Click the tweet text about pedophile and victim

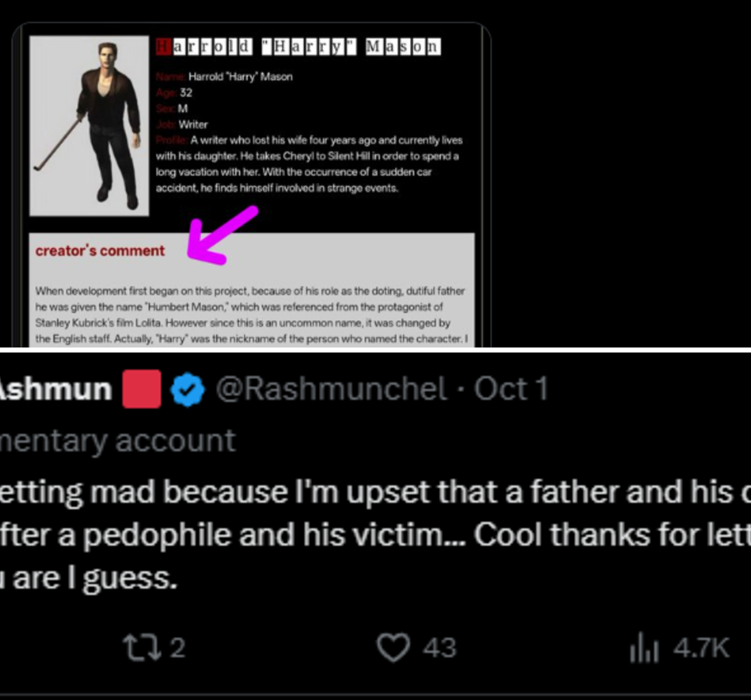375,536
